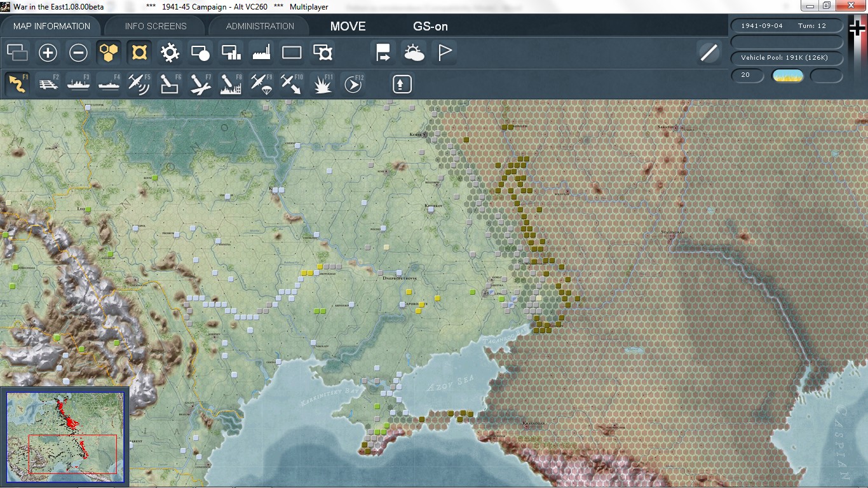Click the minimap in bottom-left corner
This screenshot has width=868, height=488.
tap(65, 437)
